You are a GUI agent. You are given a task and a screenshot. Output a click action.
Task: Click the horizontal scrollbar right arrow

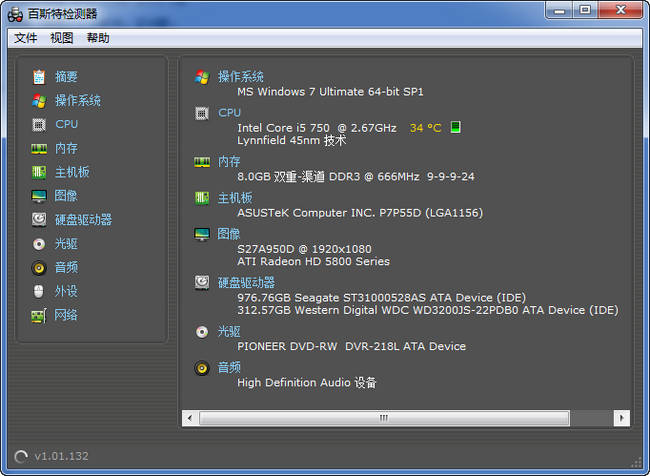coord(621,418)
